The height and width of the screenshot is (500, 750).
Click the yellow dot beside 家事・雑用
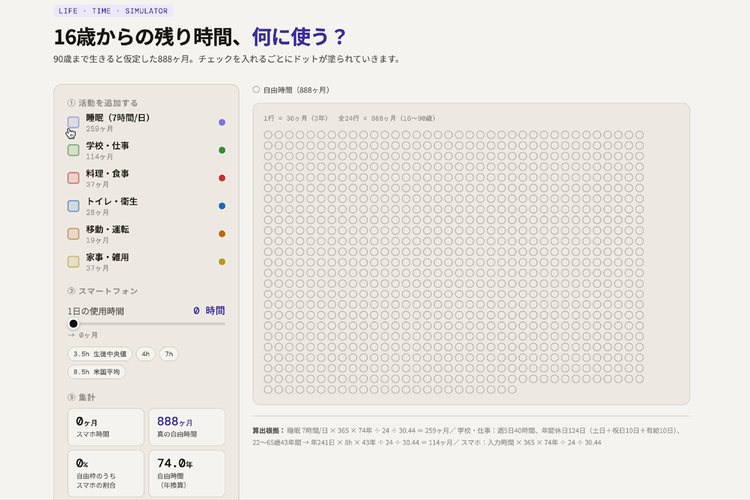(222, 262)
